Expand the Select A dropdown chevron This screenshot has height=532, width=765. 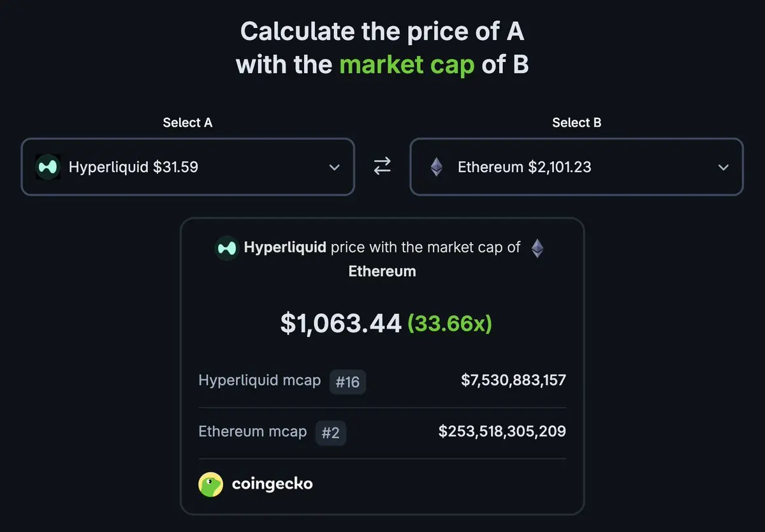click(x=334, y=168)
